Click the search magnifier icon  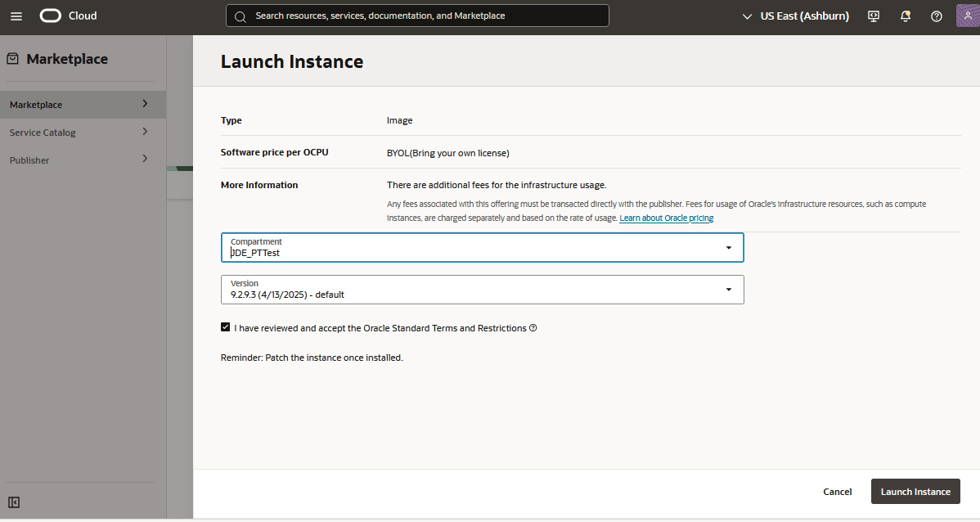(x=240, y=16)
